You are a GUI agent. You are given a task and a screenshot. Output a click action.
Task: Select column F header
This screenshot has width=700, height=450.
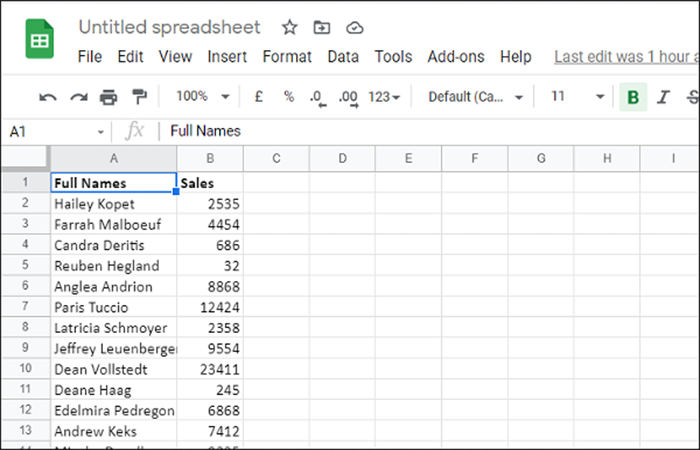point(475,158)
